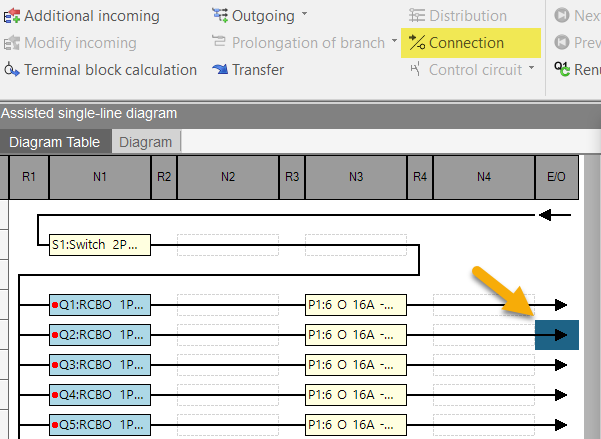Click the Next arrow icon
The image size is (601, 439).
pyautogui.click(x=562, y=15)
